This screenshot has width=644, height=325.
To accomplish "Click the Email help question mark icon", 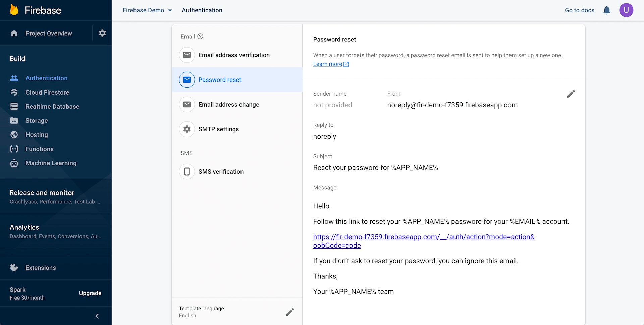I will [200, 36].
